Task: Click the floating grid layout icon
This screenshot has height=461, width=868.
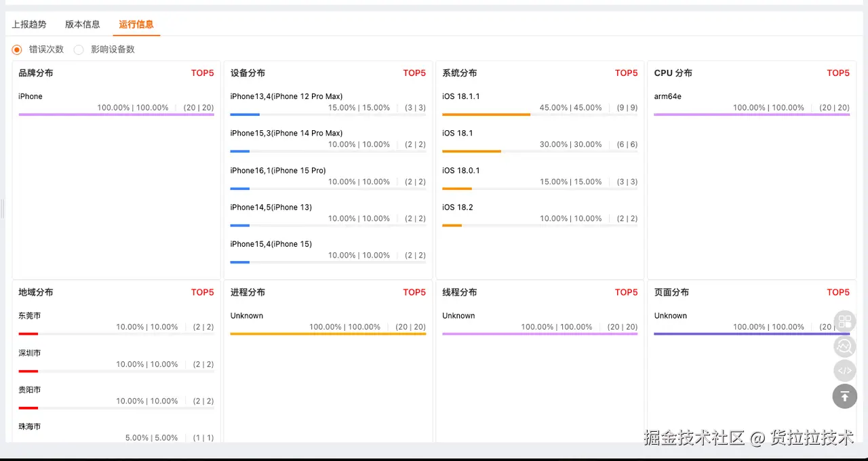Action: tap(844, 322)
